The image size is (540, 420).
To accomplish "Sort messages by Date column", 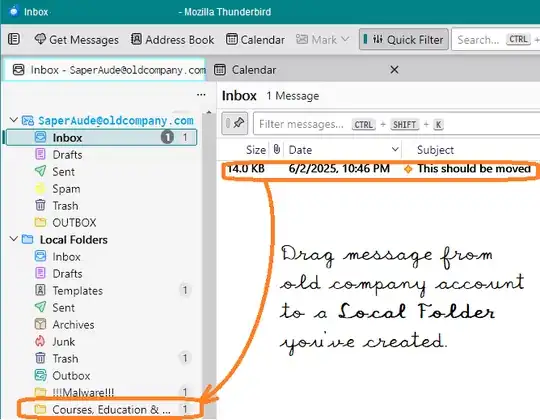I will (300, 150).
